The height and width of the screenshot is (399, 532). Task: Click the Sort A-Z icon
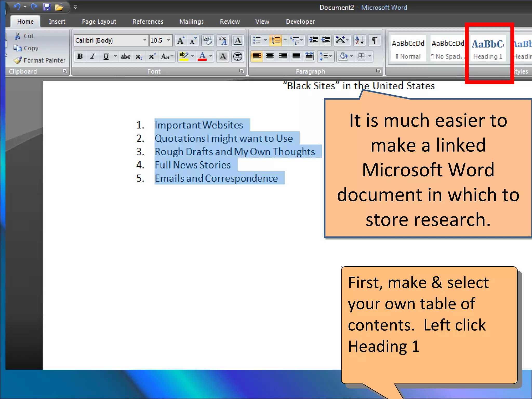(x=360, y=41)
